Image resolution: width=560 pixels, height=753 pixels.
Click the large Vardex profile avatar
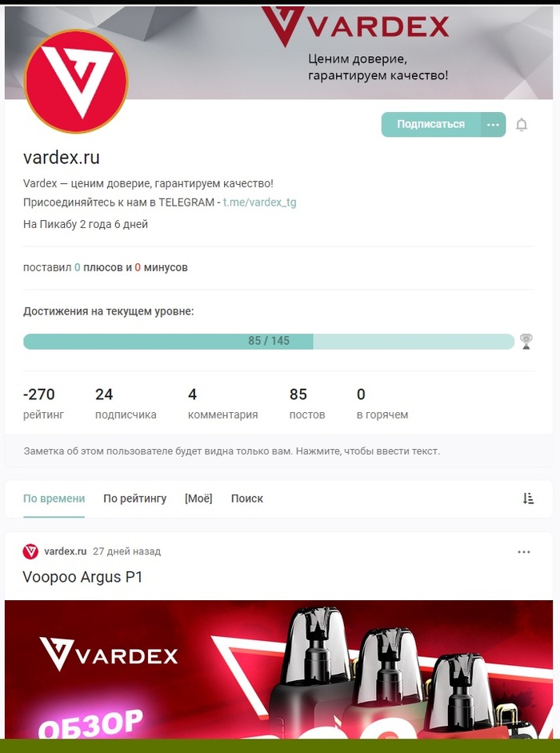coord(76,81)
